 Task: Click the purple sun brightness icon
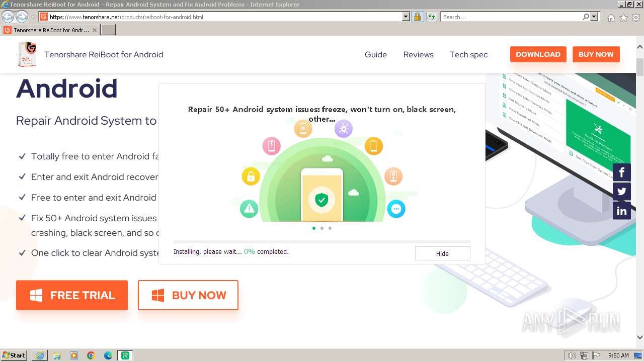(344, 129)
